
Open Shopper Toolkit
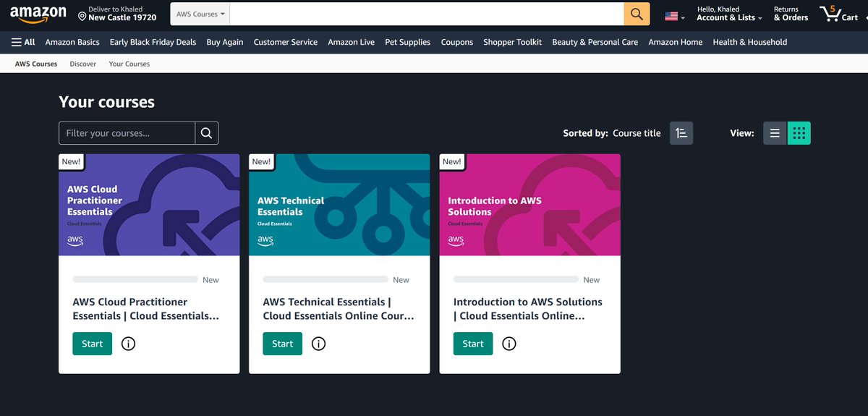(x=512, y=42)
